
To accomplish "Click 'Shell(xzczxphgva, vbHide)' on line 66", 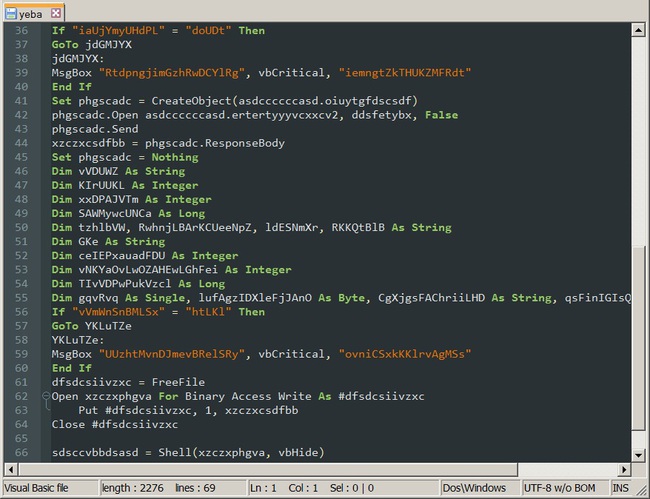I will 241,452.
